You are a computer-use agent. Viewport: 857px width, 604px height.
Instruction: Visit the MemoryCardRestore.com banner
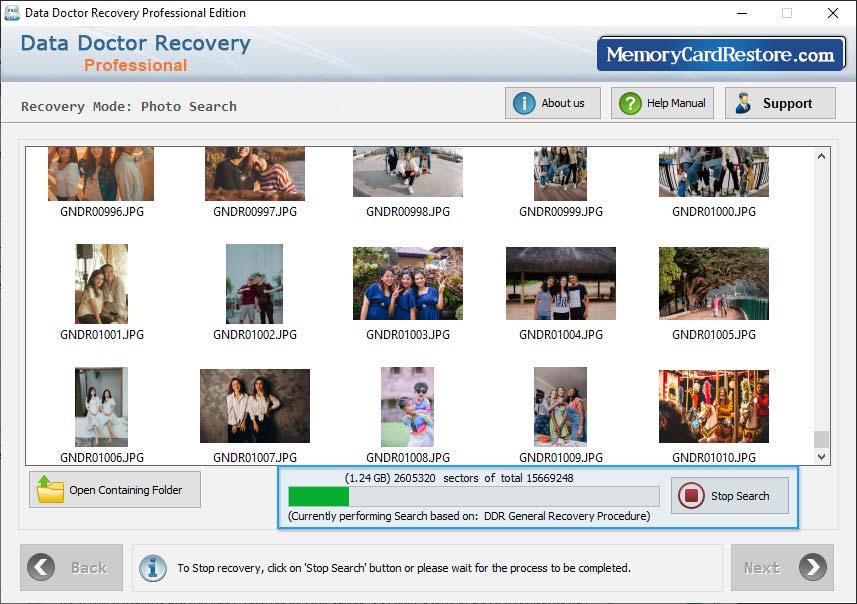point(720,54)
